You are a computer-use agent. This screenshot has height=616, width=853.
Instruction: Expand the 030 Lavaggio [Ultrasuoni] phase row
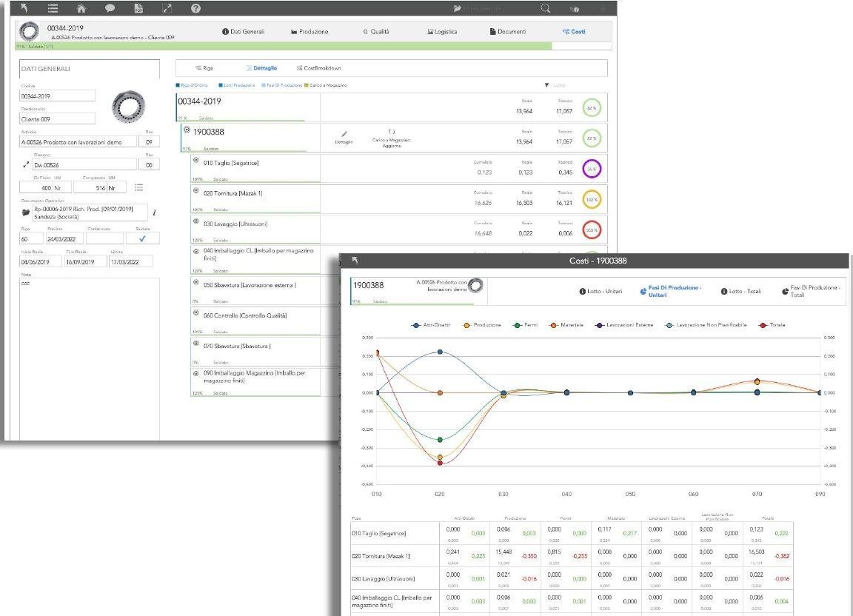tap(196, 221)
